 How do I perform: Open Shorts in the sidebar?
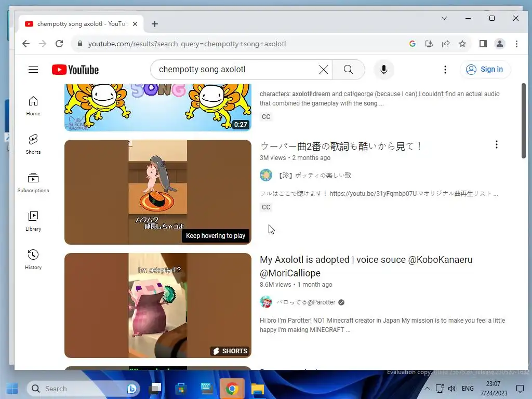pos(33,144)
